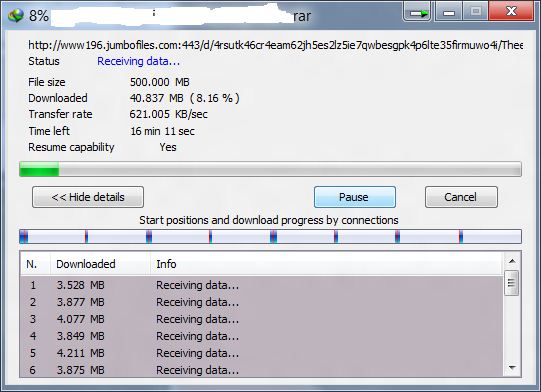Cancel the download
This screenshot has height=392, width=541.
point(461,197)
